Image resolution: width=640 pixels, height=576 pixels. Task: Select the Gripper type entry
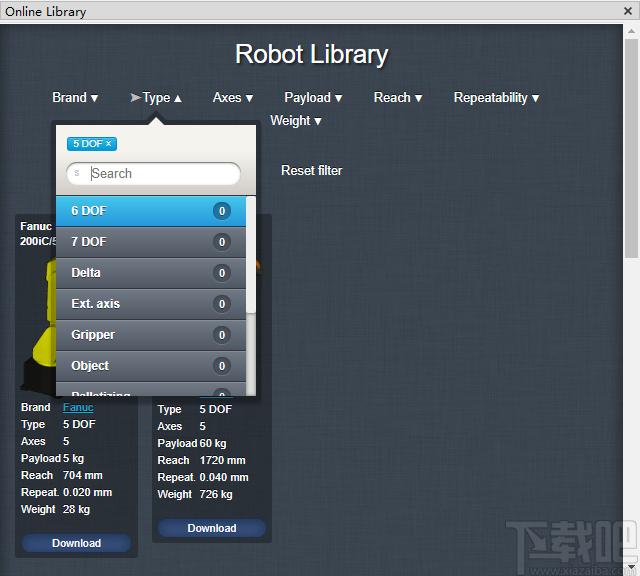click(151, 335)
